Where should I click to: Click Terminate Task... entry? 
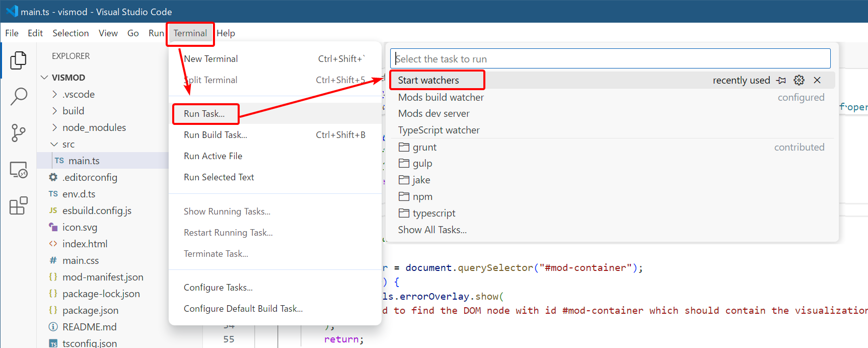coord(275,254)
